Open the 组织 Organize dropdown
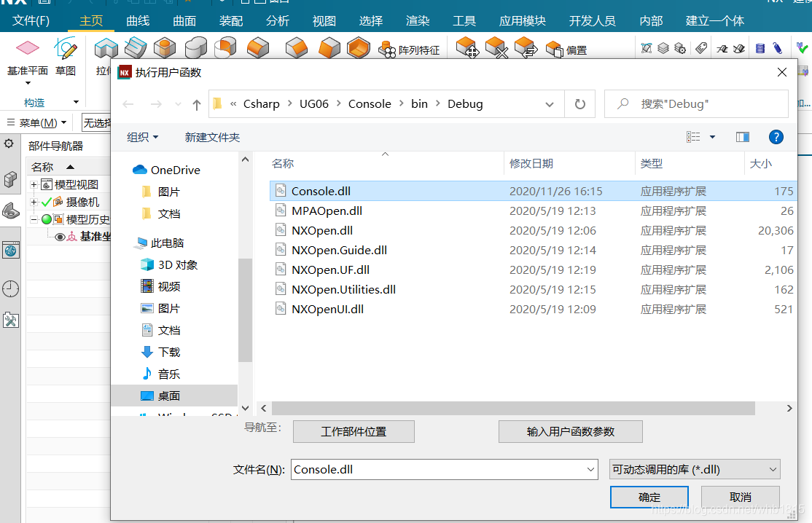The width and height of the screenshot is (812, 523). click(142, 137)
